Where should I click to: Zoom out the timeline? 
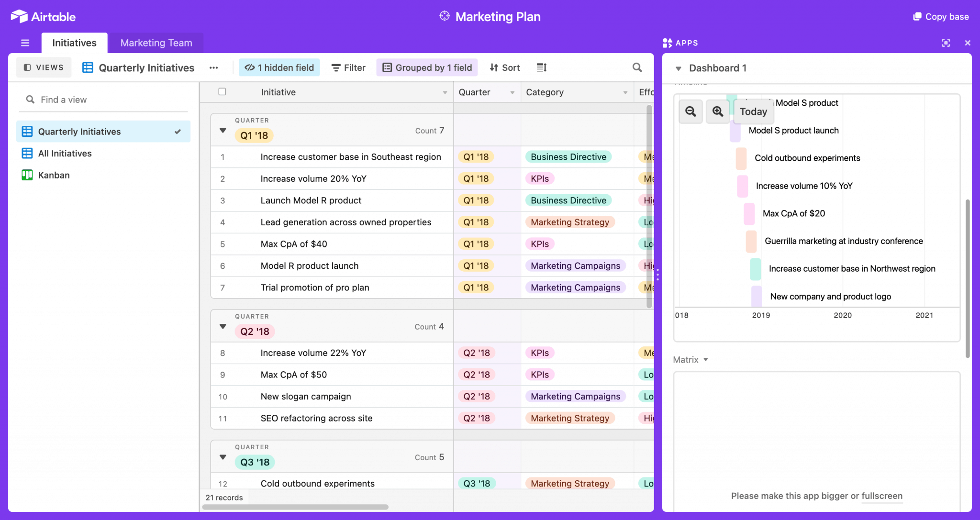tap(690, 111)
